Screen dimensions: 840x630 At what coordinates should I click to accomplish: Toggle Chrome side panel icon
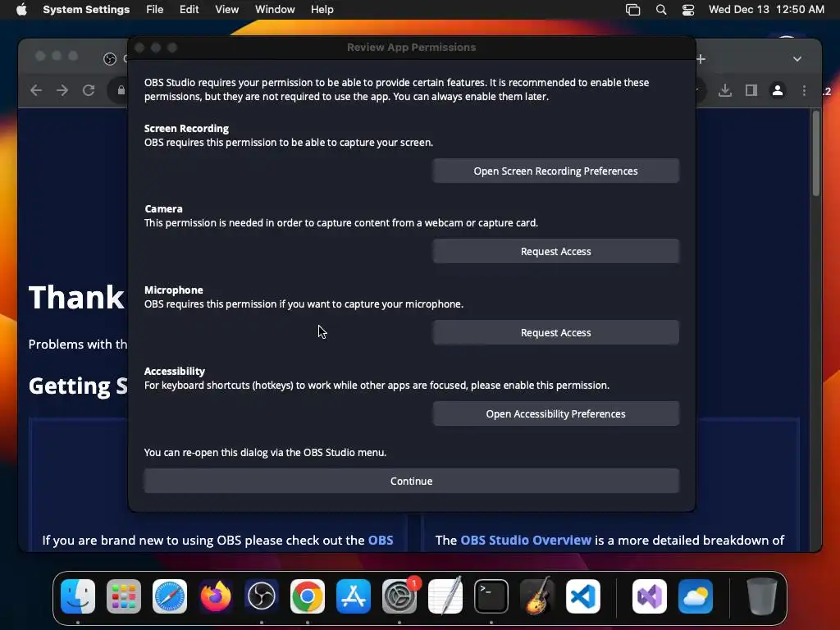point(751,90)
